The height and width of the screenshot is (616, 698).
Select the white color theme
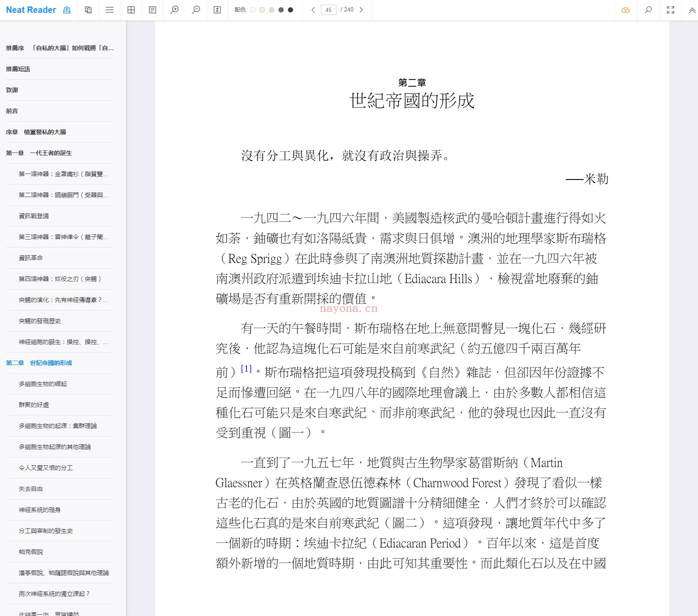(x=253, y=10)
